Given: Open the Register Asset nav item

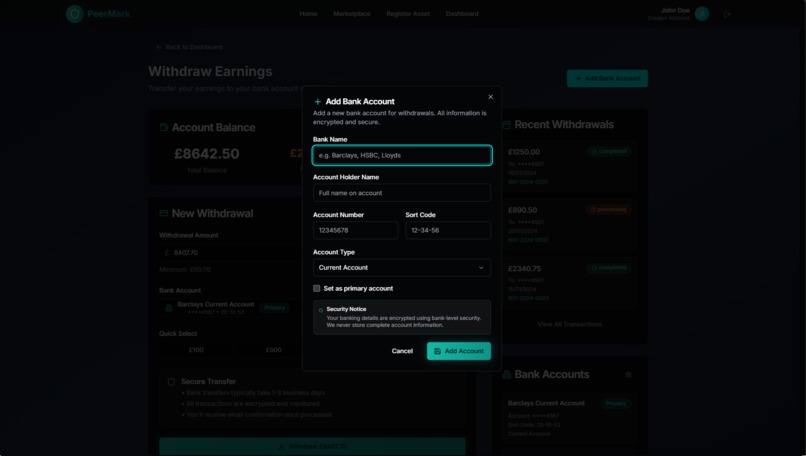Looking at the screenshot, I should (408, 14).
